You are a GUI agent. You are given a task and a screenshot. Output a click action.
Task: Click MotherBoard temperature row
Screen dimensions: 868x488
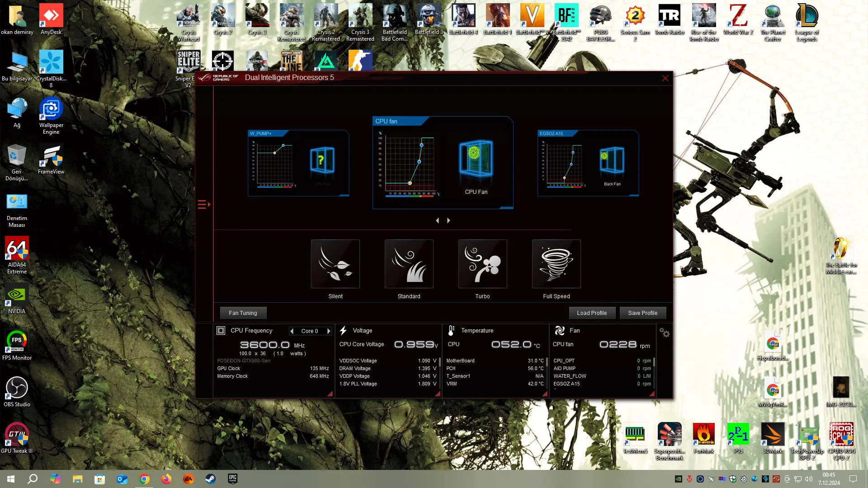point(495,361)
